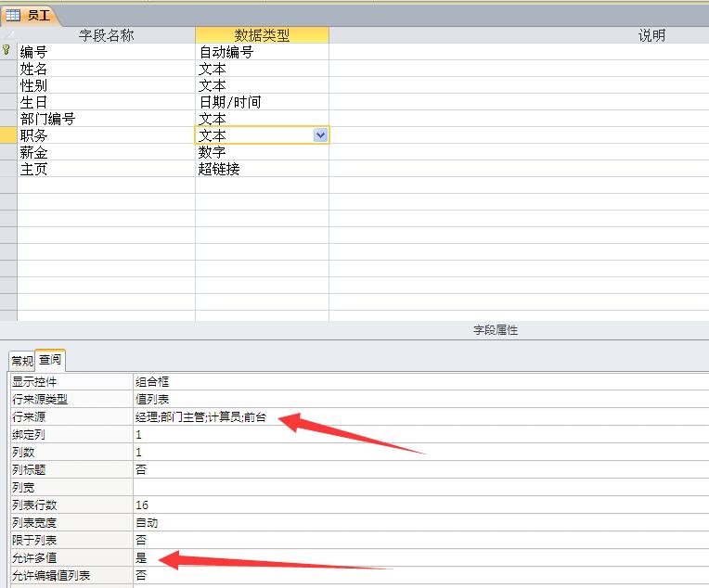Image resolution: width=709 pixels, height=588 pixels.
Task: Click the 列宽 property label
Action: point(71,488)
